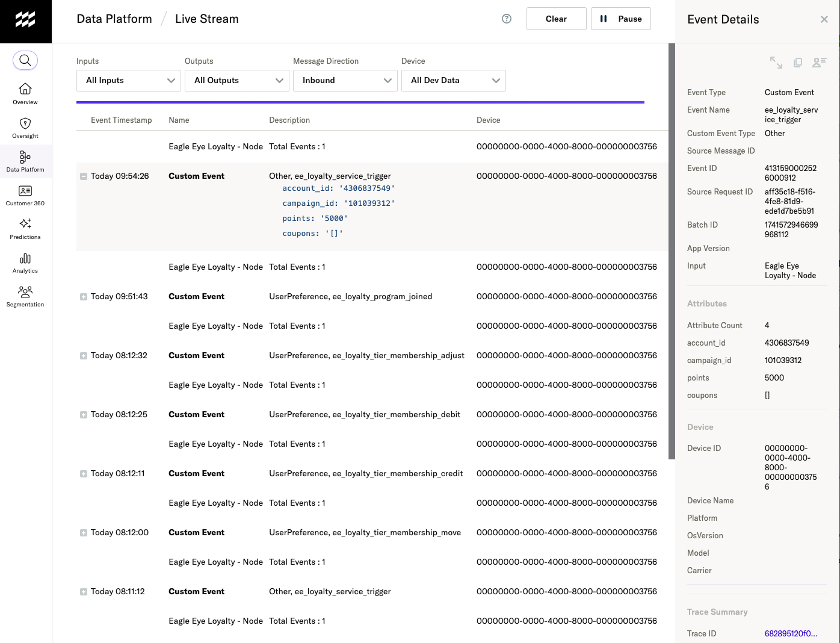Expand the 08:12:32 Custom Event row
This screenshot has height=643, width=840.
pyautogui.click(x=84, y=356)
